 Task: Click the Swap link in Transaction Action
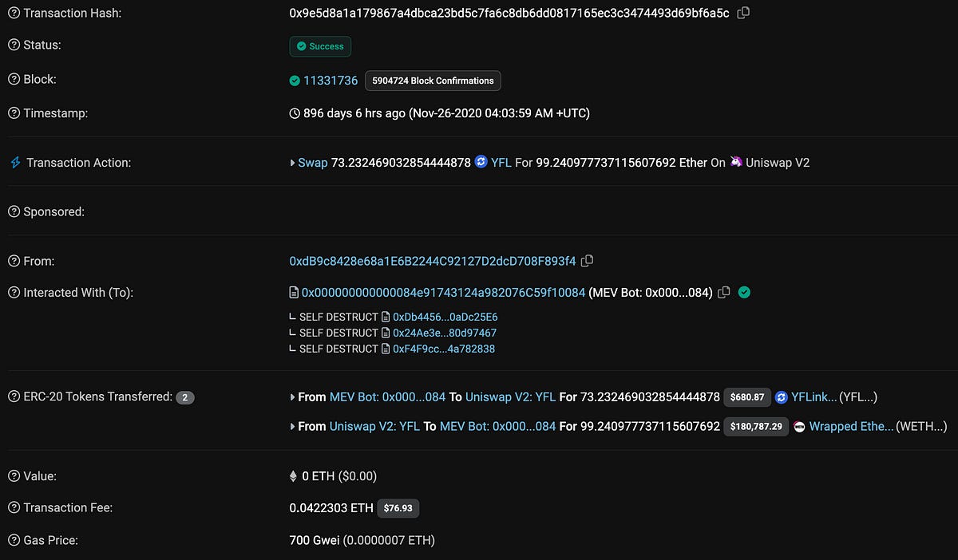point(313,162)
